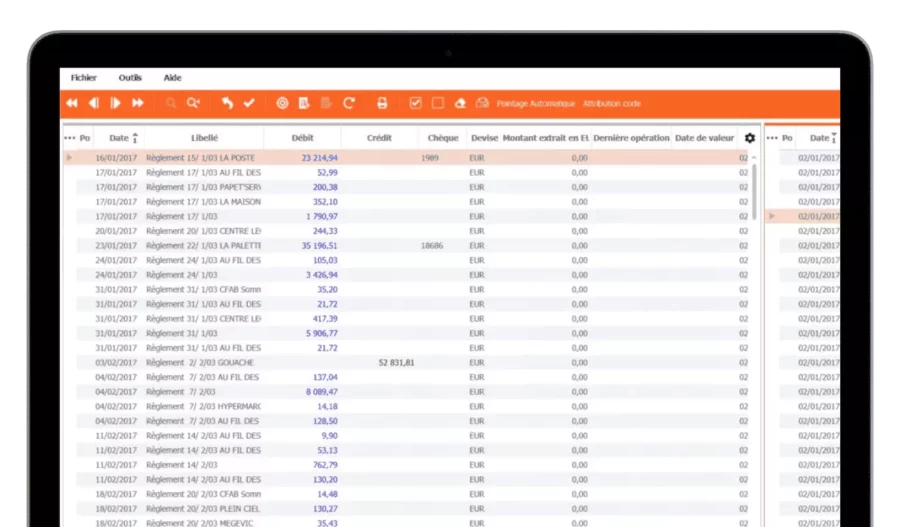Select the Règlement 15/ 1/03 LA POSTE entry
900x527 pixels.
200,157
